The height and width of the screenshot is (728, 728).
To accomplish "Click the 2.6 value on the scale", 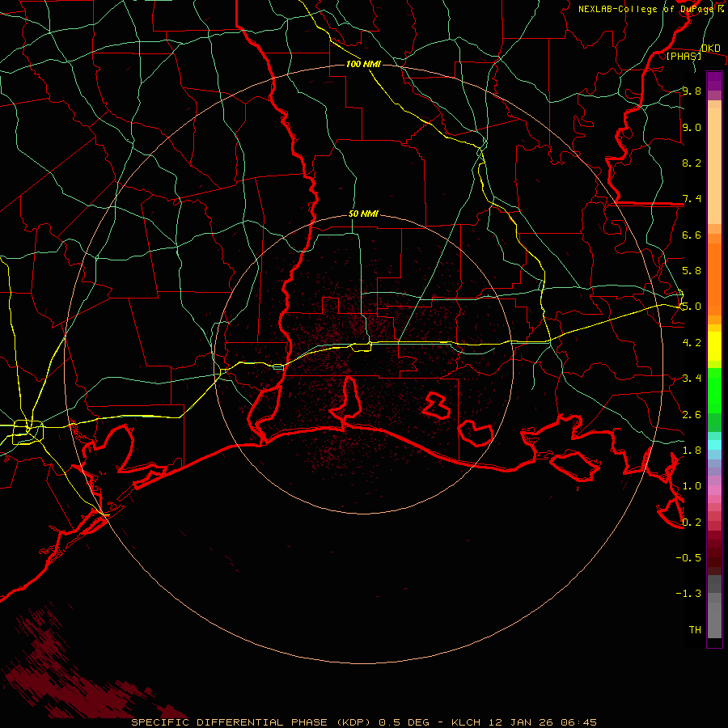I will (692, 415).
